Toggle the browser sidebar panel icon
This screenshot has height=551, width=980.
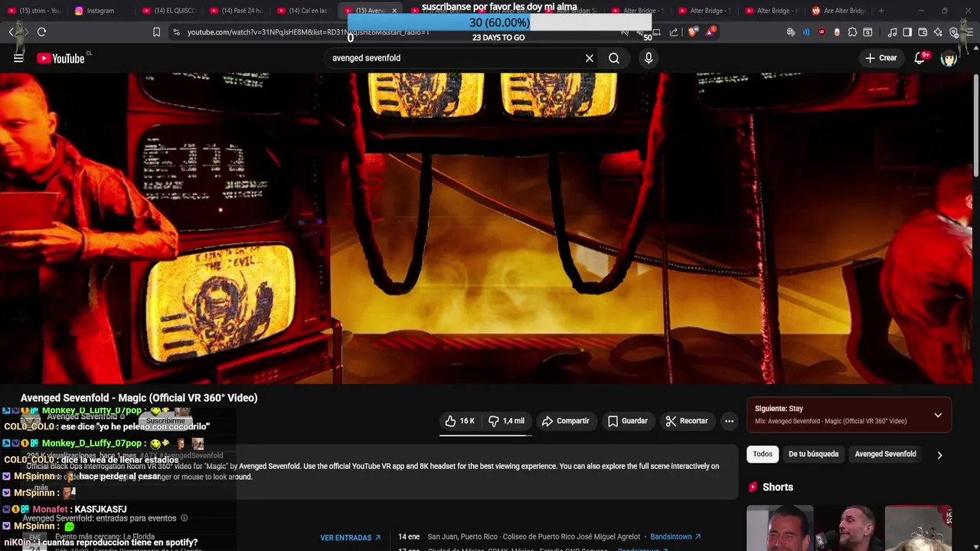click(907, 32)
